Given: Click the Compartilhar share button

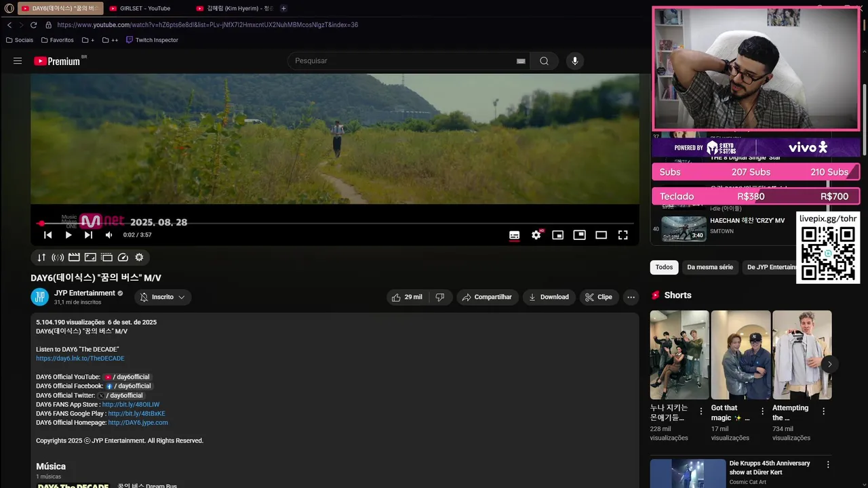Looking at the screenshot, I should pyautogui.click(x=488, y=297).
